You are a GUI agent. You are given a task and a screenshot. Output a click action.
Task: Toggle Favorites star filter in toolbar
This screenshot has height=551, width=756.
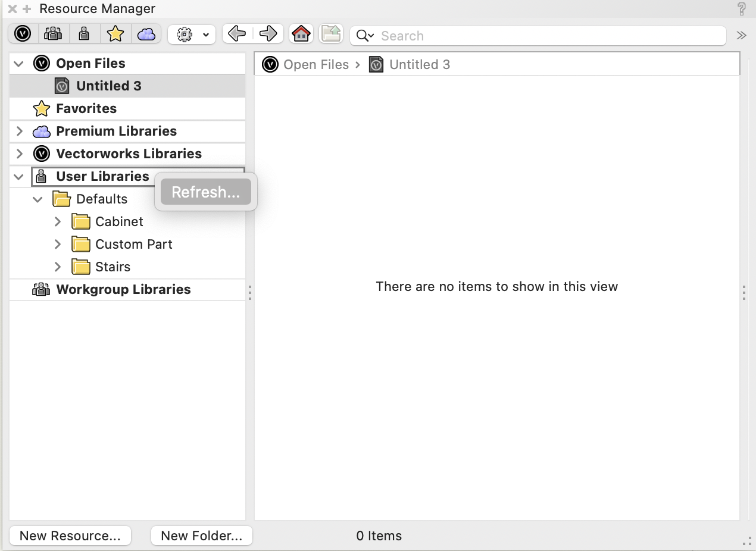115,34
